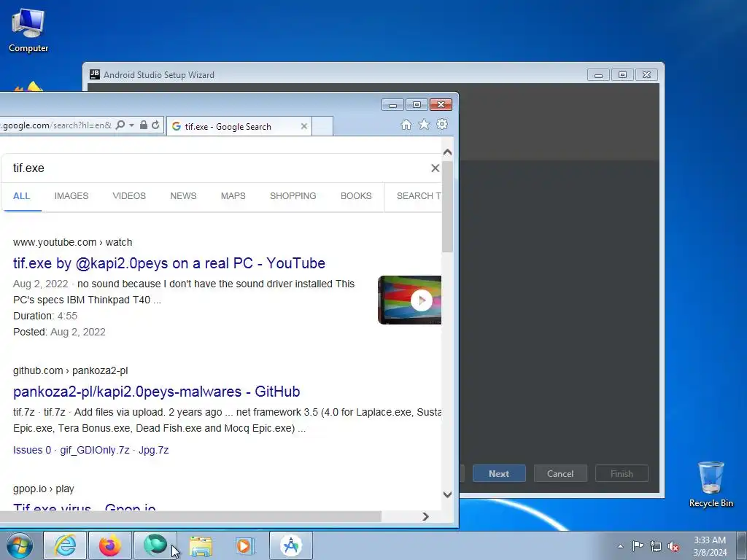Screen dimensions: 747x560
Task: Click Next in Android Studio Setup Wizard
Action: 499,474
